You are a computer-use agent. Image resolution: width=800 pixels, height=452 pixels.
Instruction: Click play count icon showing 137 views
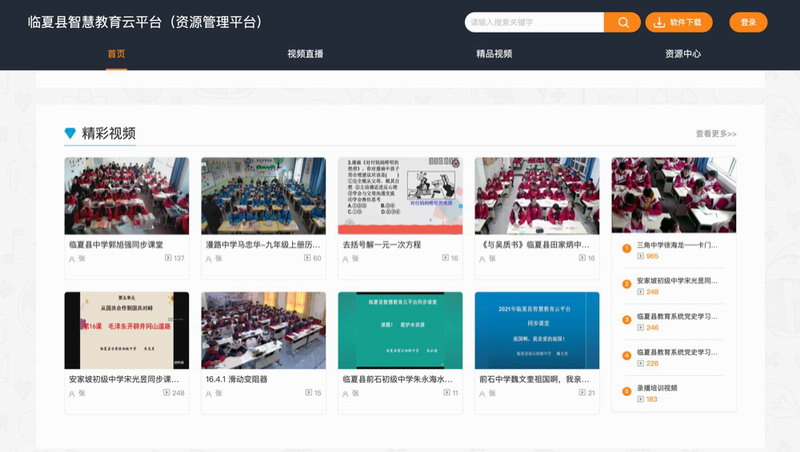click(x=167, y=258)
